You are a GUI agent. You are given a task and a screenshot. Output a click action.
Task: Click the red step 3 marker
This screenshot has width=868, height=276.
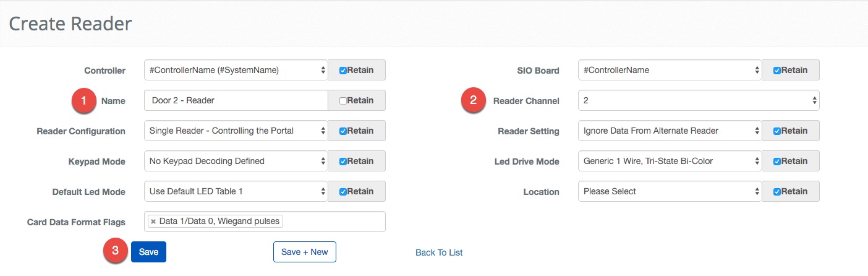(115, 252)
